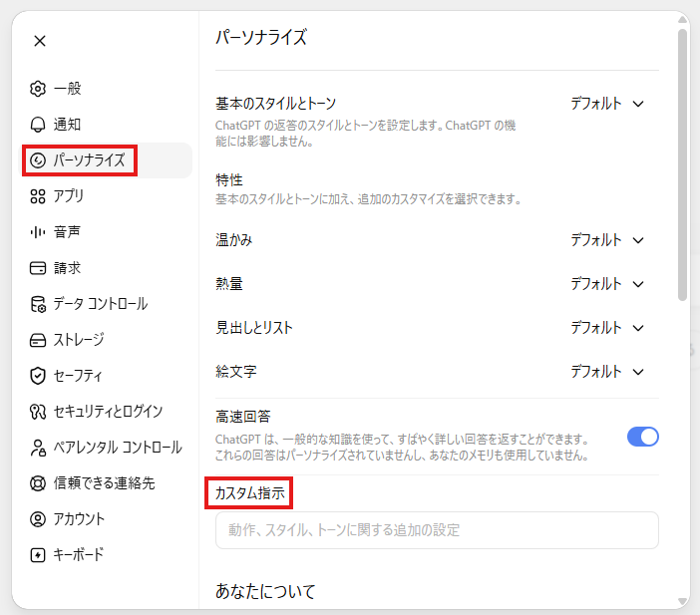Click the drive icon beside ストレージ
Viewport: 700px width, 615px height.
(38, 340)
